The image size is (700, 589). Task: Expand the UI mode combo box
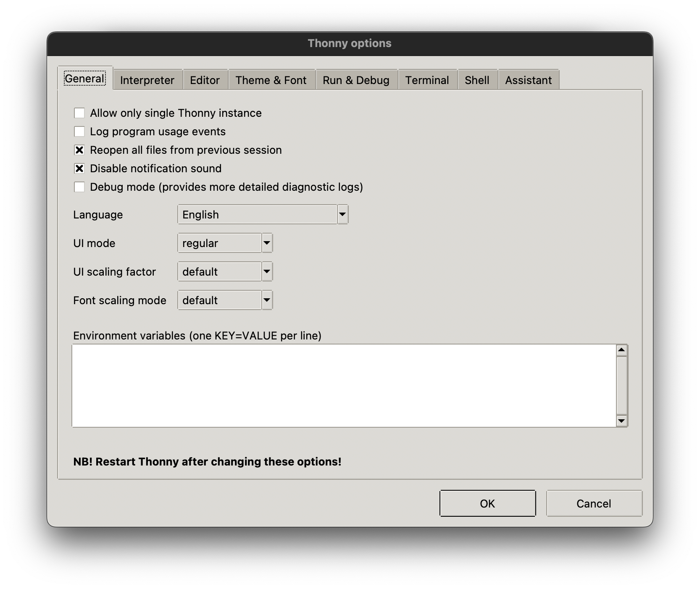(x=267, y=243)
